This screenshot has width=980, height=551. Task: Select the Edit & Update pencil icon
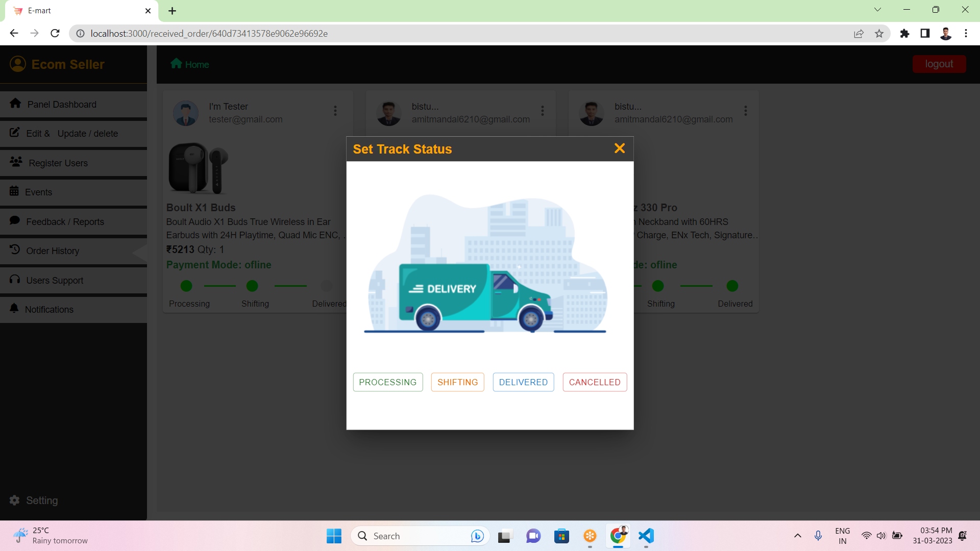(15, 132)
